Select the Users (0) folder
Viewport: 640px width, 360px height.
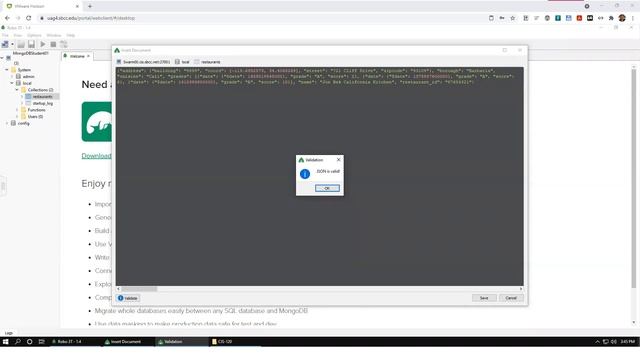35,116
